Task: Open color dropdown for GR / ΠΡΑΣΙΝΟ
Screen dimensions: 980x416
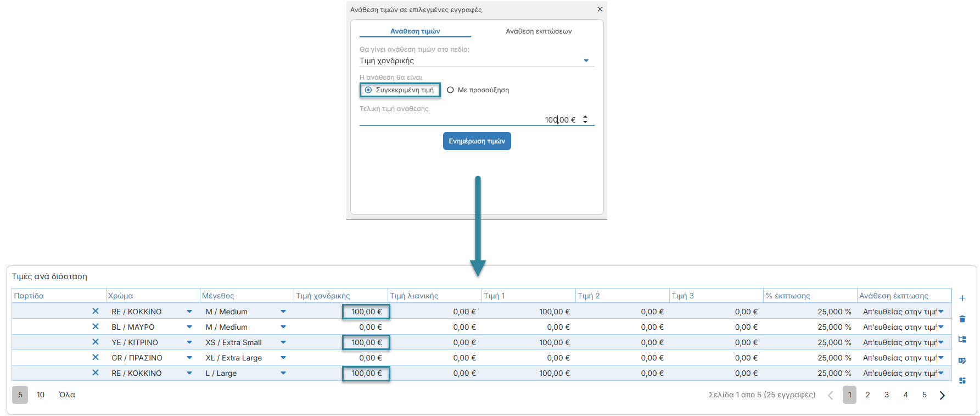Action: tap(189, 358)
